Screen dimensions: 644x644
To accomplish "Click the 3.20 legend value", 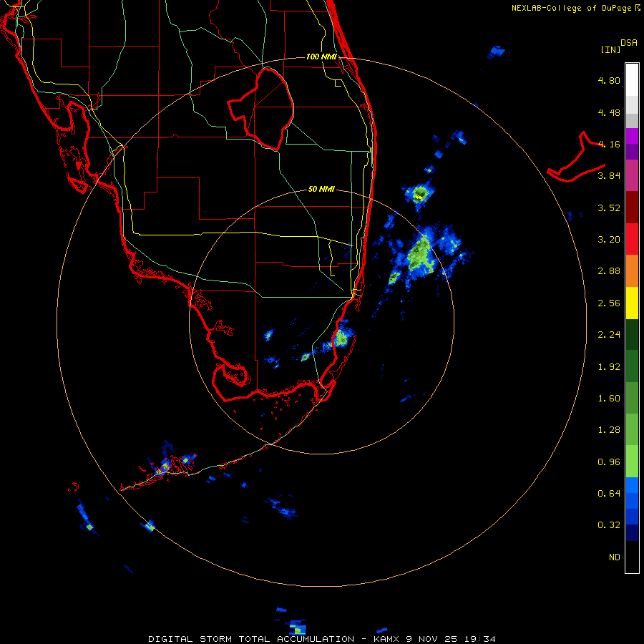I will pos(609,240).
